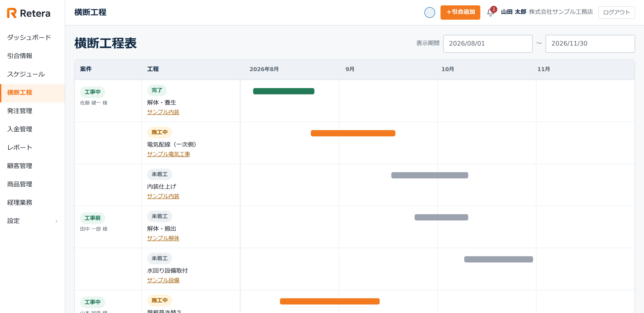Click the 解体・搬出 process name
The width and height of the screenshot is (644, 313).
tap(161, 228)
